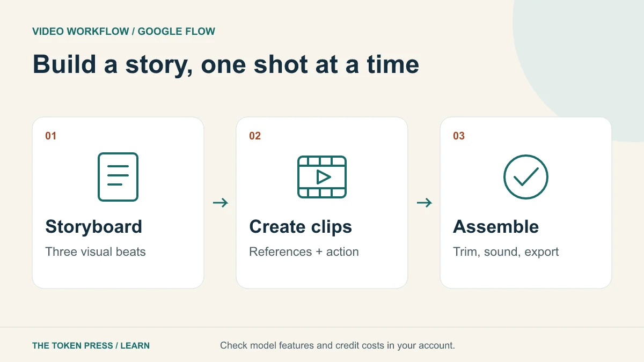Click the 'Build a story, one shot at a time' title
Screen dimensions: 644x362
point(226,64)
